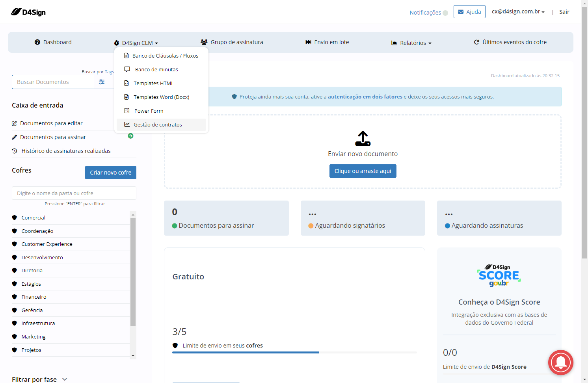Click the upload arrow icon
588x383 pixels.
(x=363, y=138)
